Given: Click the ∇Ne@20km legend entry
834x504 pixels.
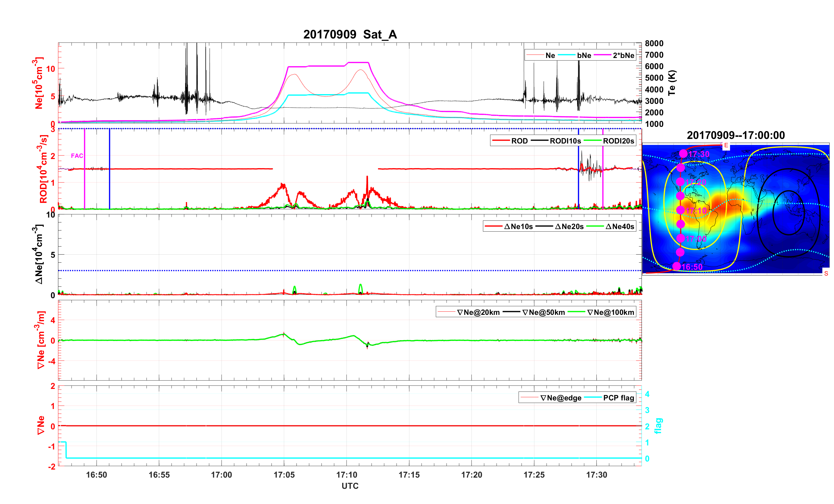Looking at the screenshot, I should pyautogui.click(x=478, y=313).
